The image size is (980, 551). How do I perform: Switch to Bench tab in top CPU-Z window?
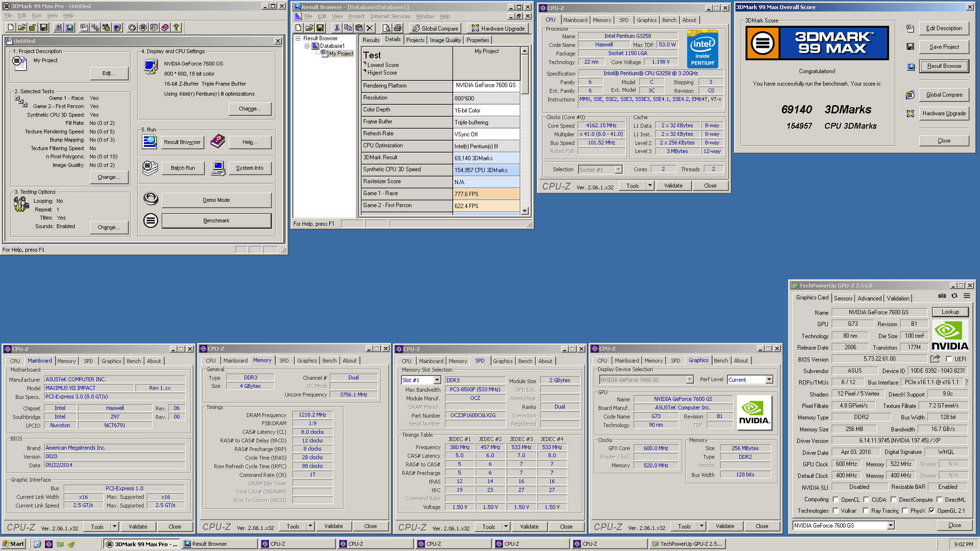(x=669, y=20)
